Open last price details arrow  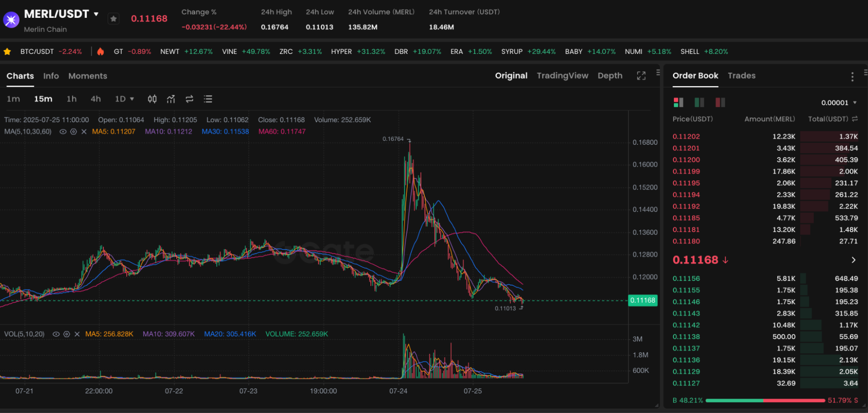853,260
